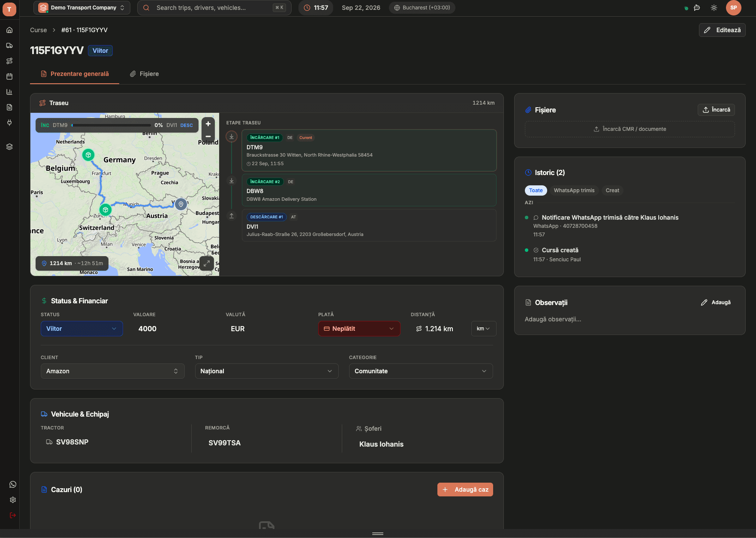Open WhatsApp icon in sidebar

point(13,484)
